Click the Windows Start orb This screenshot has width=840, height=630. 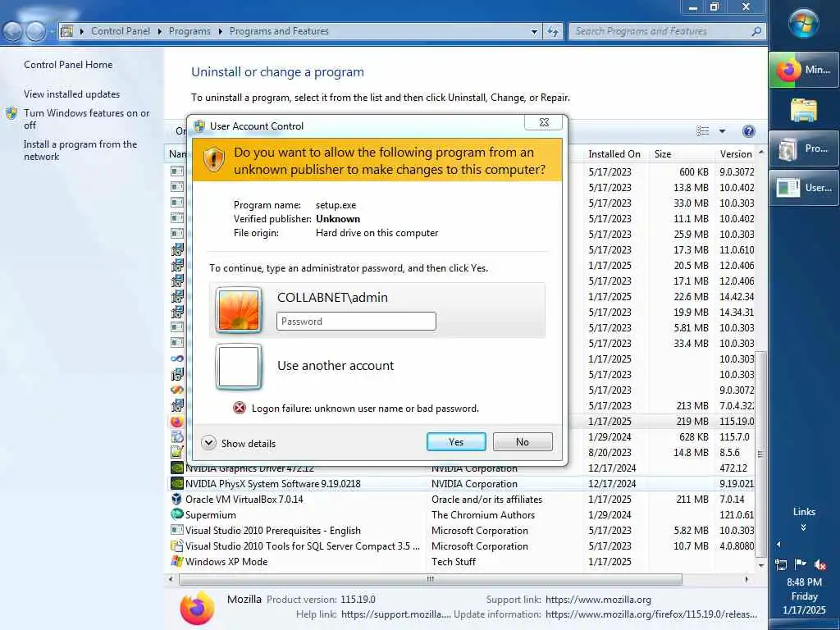pos(804,24)
